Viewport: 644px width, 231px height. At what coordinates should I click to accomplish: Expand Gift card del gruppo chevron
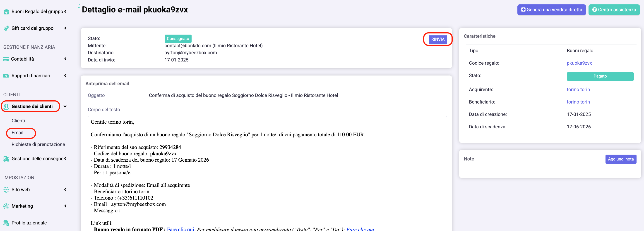coord(65,28)
